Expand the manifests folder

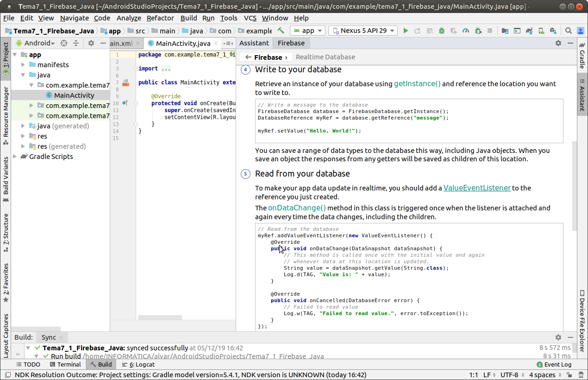pyautogui.click(x=23, y=65)
